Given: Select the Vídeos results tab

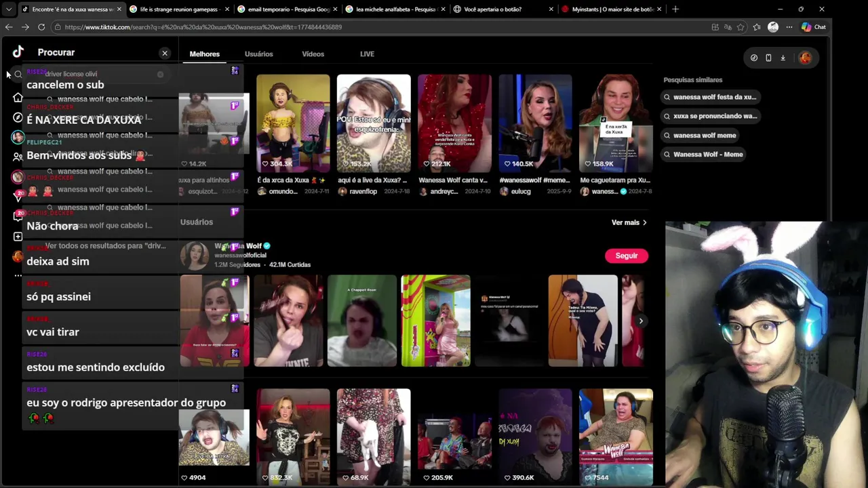Looking at the screenshot, I should (313, 54).
